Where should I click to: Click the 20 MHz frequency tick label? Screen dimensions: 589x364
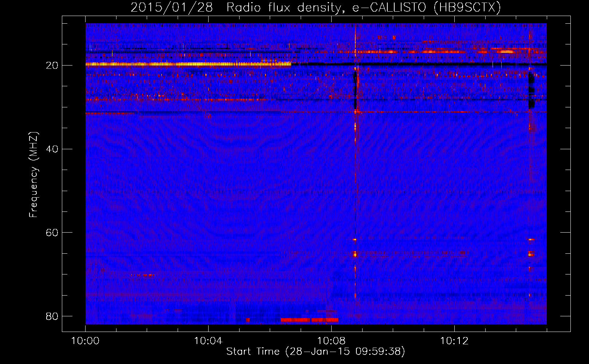52,66
